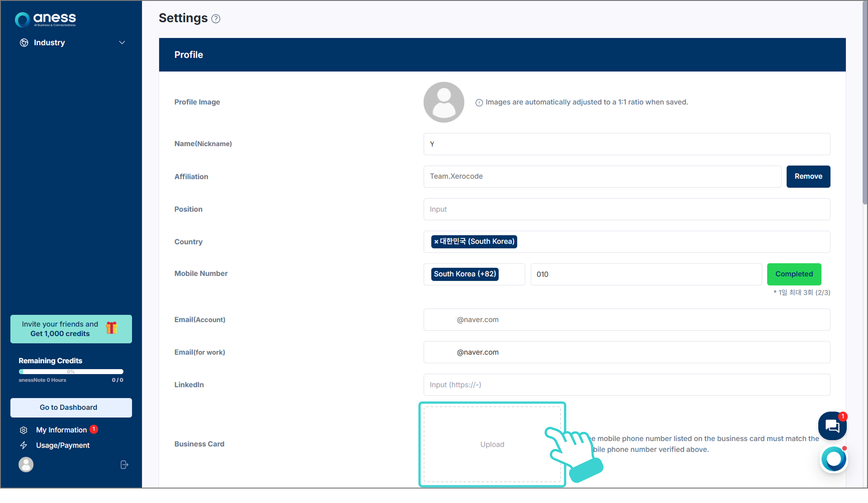Click the Remove affiliation button
The width and height of the screenshot is (868, 503).
click(x=808, y=176)
